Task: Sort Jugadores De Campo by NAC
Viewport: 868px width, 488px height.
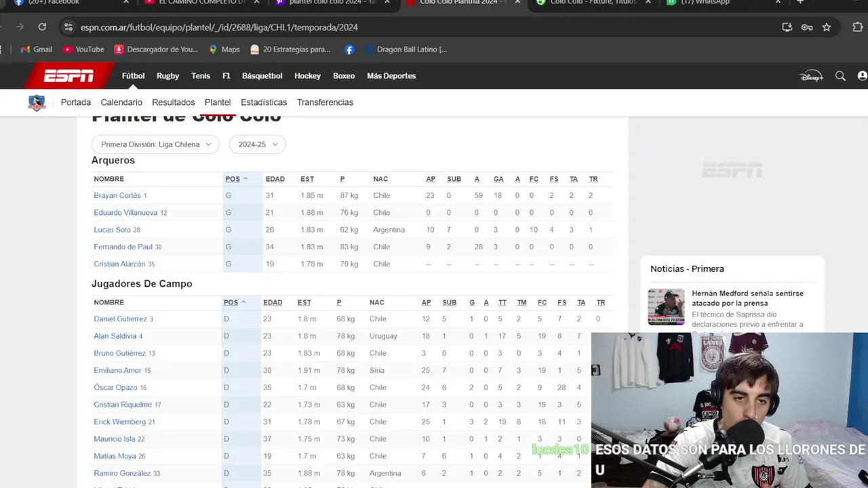Action: tap(376, 302)
